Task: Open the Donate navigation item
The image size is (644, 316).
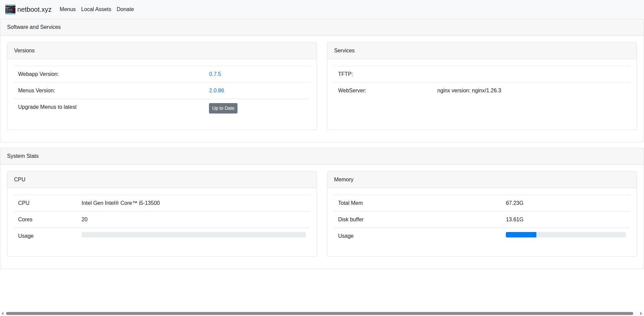Action: pyautogui.click(x=125, y=9)
